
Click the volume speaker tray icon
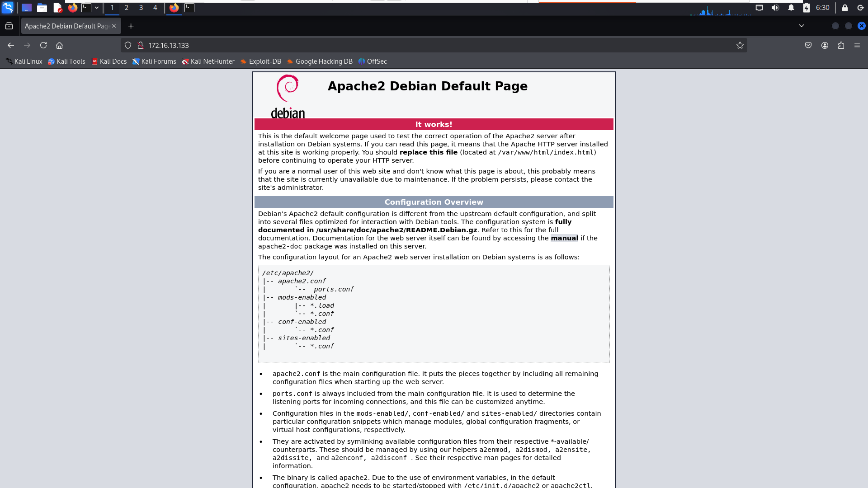tap(775, 8)
